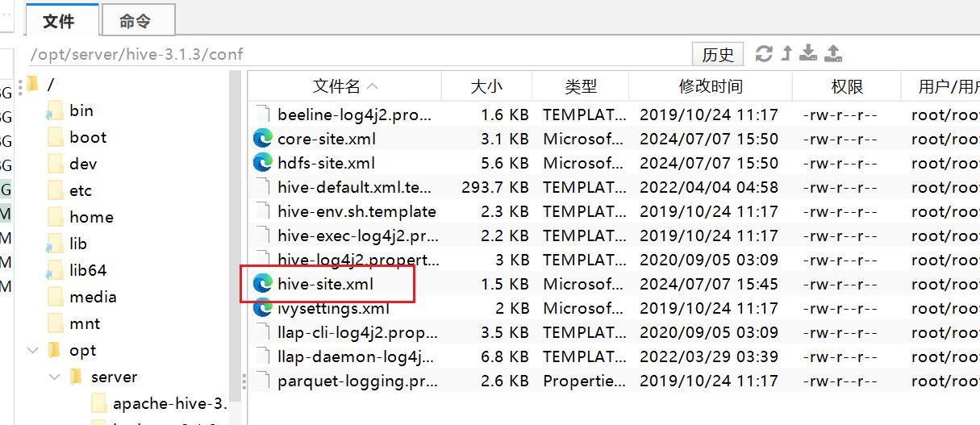The height and width of the screenshot is (425, 980).
Task: Click the 2022/03/29 03:39 date cell
Action: pyautogui.click(x=709, y=356)
